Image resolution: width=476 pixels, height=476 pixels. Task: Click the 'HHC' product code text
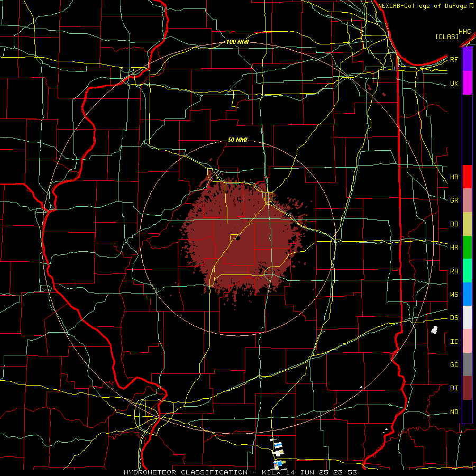(465, 32)
